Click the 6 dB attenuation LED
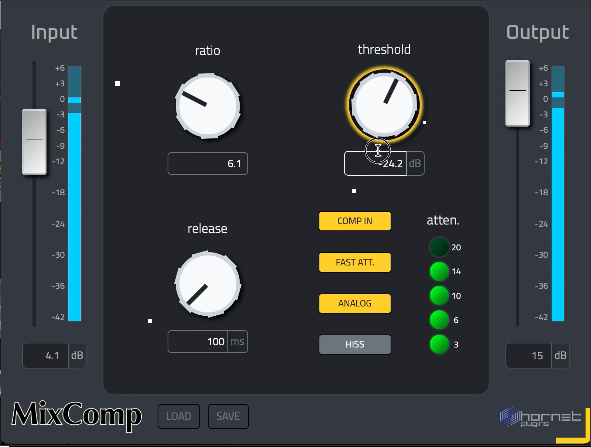This screenshot has width=591, height=447. pos(439,320)
